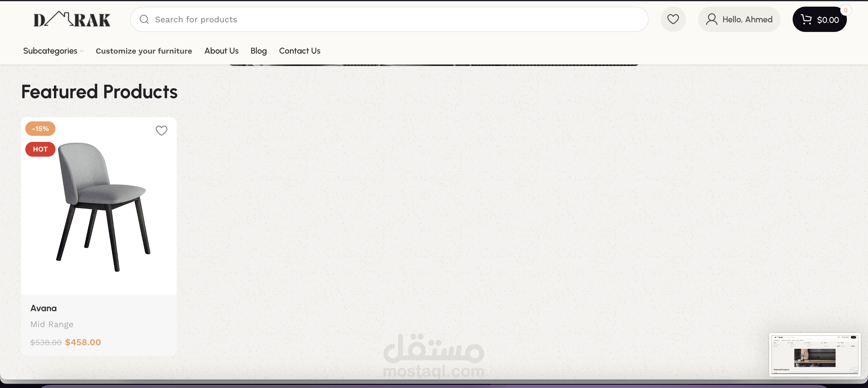This screenshot has height=388, width=868.
Task: Click the shopping cart icon
Action: point(806,20)
